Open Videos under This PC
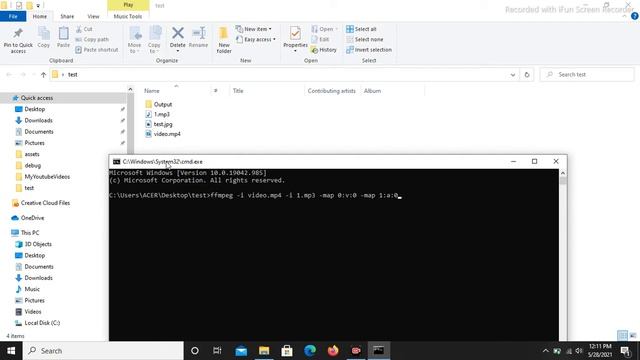The width and height of the screenshot is (640, 360). pos(33,311)
